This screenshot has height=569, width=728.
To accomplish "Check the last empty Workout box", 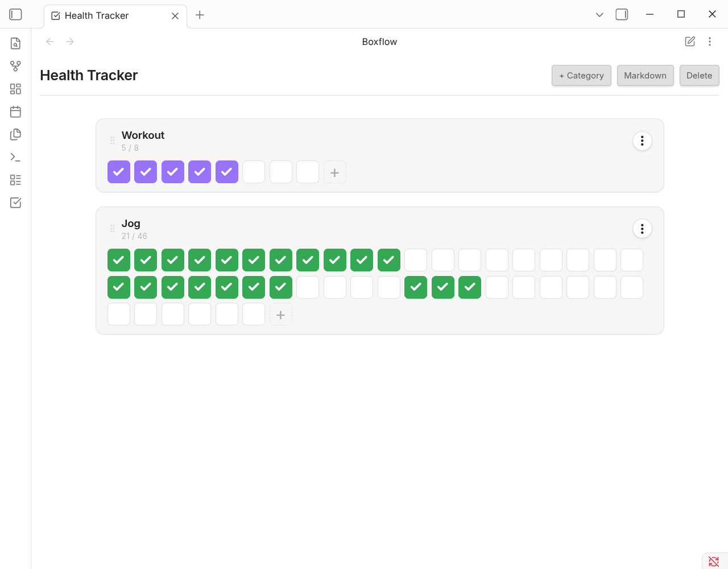I will coord(308,172).
